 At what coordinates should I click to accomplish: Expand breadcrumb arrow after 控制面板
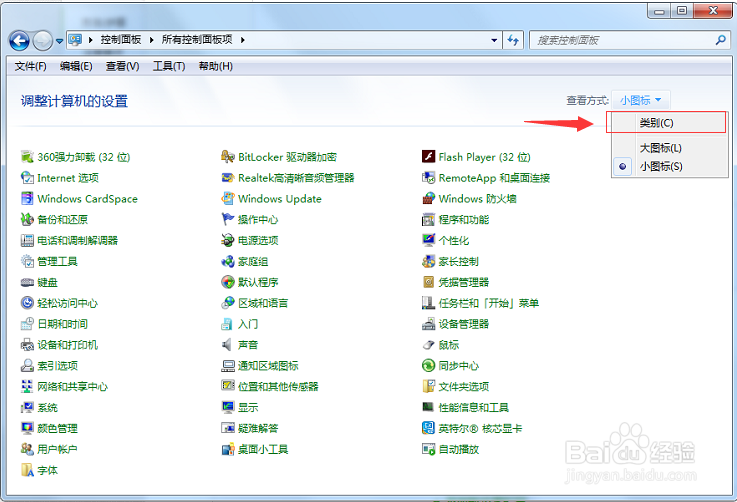pos(151,40)
